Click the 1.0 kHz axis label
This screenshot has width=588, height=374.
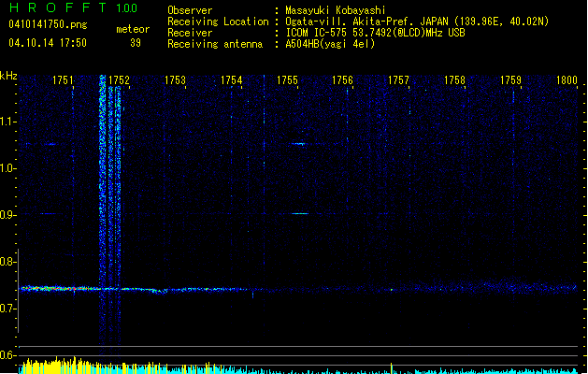click(x=7, y=168)
